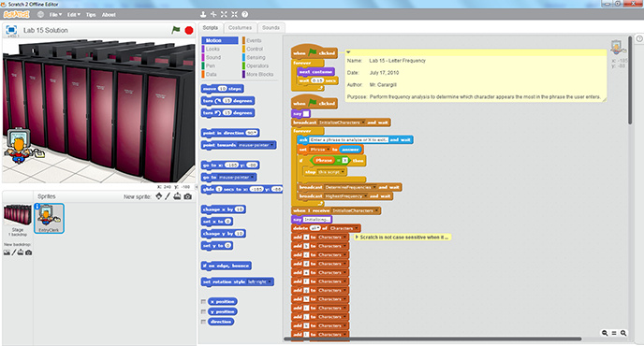Viewport: 644px width, 346px height.
Task: Paint a new sprite with brush icon
Action: pos(168,196)
